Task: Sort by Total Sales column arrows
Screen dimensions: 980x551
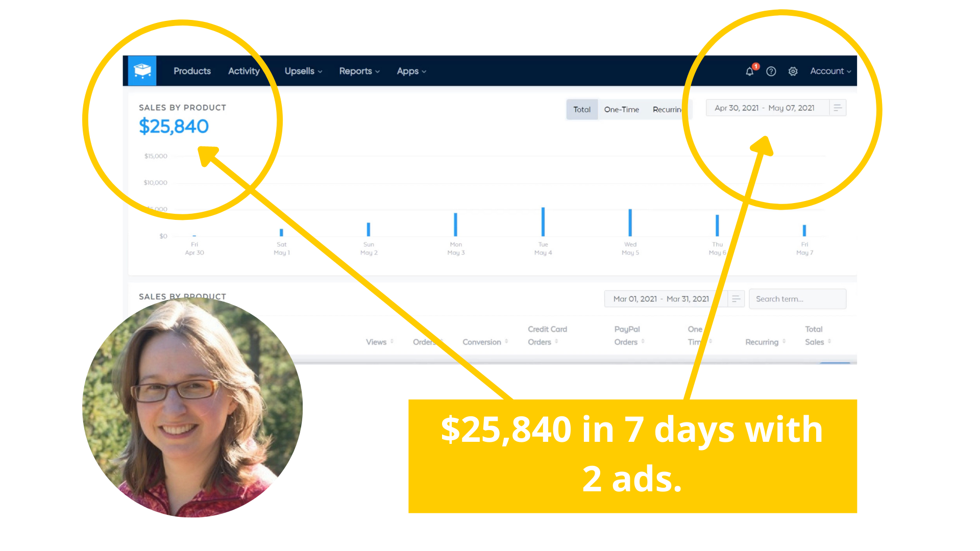Action: click(x=829, y=342)
